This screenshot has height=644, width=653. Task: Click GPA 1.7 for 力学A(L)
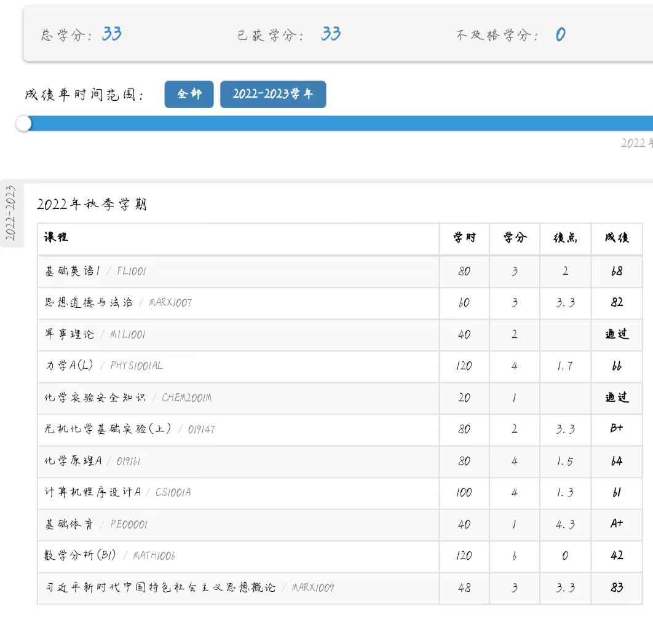pos(565,366)
